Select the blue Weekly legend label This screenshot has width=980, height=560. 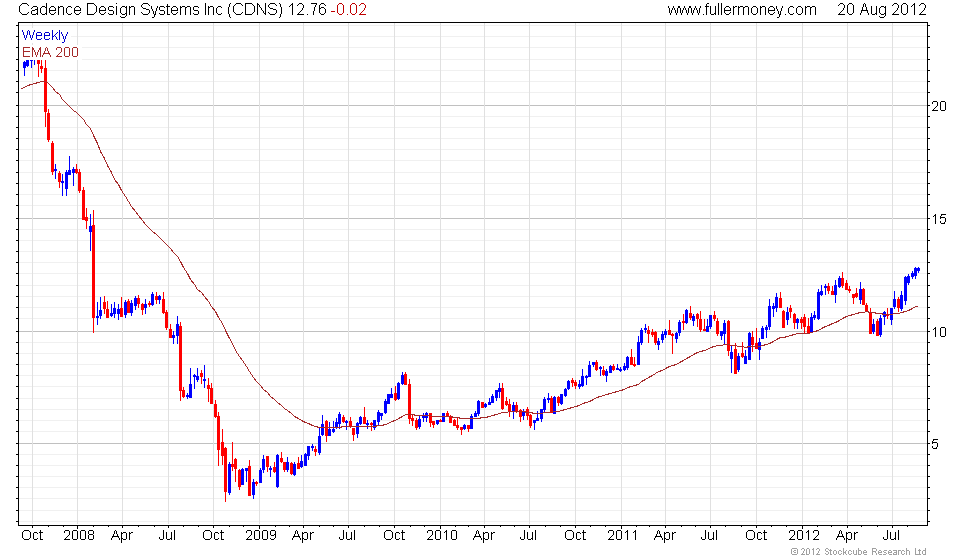(x=44, y=36)
